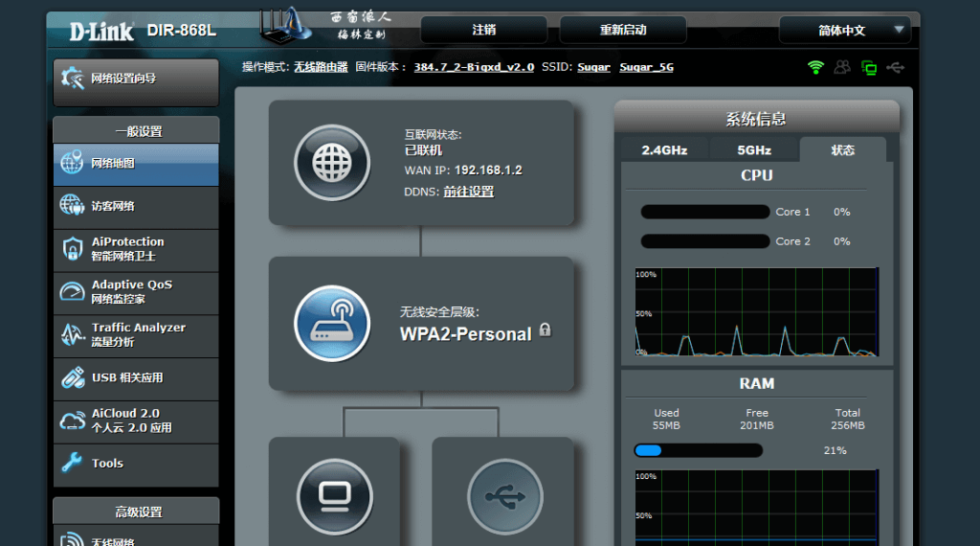Click the green Wi-Fi status icon

point(815,67)
